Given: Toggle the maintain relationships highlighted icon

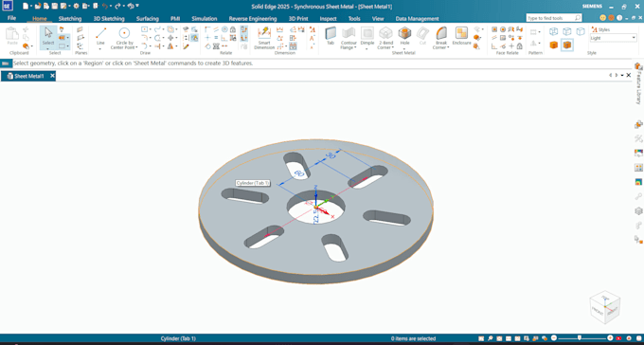Looking at the screenshot, I should (x=243, y=29).
